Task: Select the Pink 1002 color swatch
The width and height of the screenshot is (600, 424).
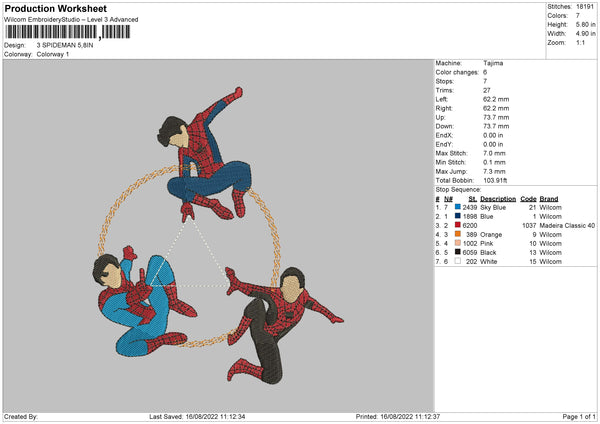Action: (458, 243)
